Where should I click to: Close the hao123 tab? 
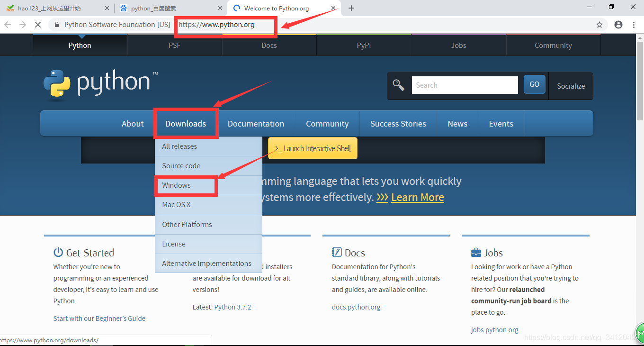pos(107,8)
